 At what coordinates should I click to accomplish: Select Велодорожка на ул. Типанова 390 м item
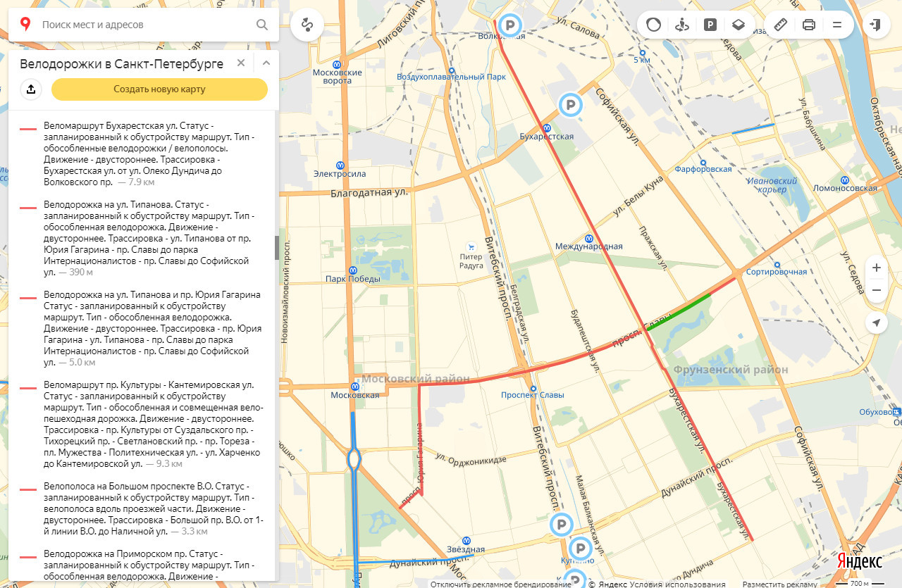(143, 238)
